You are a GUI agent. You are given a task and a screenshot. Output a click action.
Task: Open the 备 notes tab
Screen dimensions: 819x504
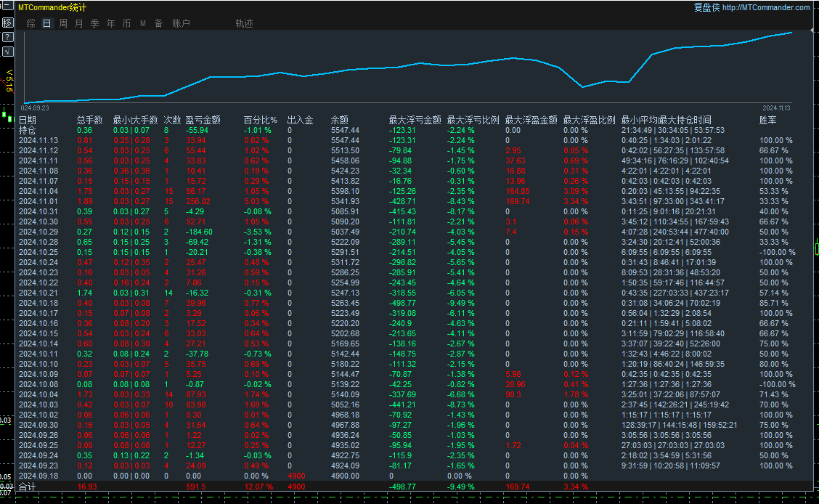pyautogui.click(x=158, y=23)
